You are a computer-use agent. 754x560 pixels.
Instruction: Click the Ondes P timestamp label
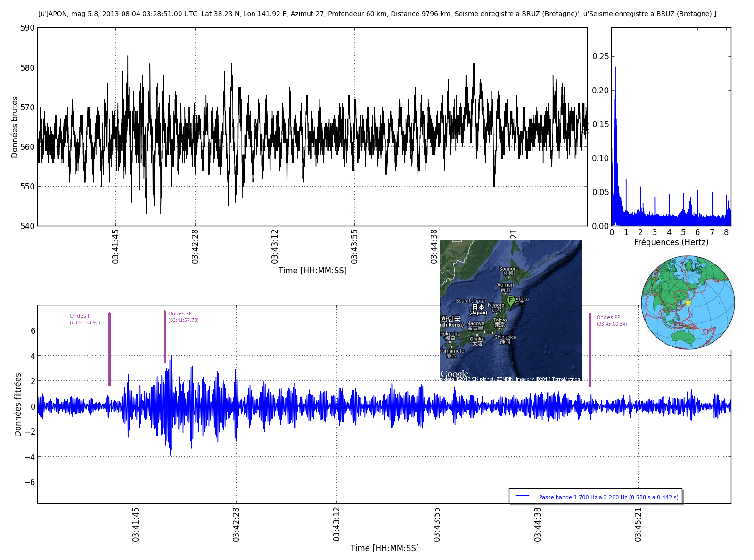(85, 322)
